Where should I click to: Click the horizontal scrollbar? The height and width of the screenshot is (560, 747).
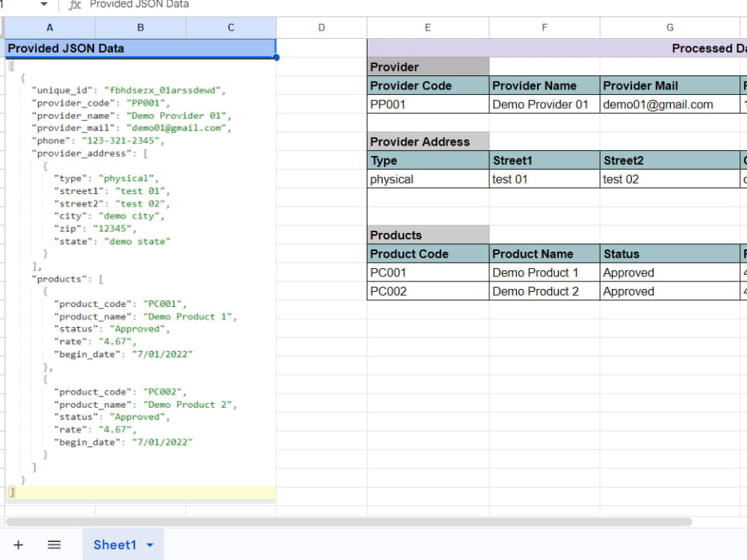[349, 522]
